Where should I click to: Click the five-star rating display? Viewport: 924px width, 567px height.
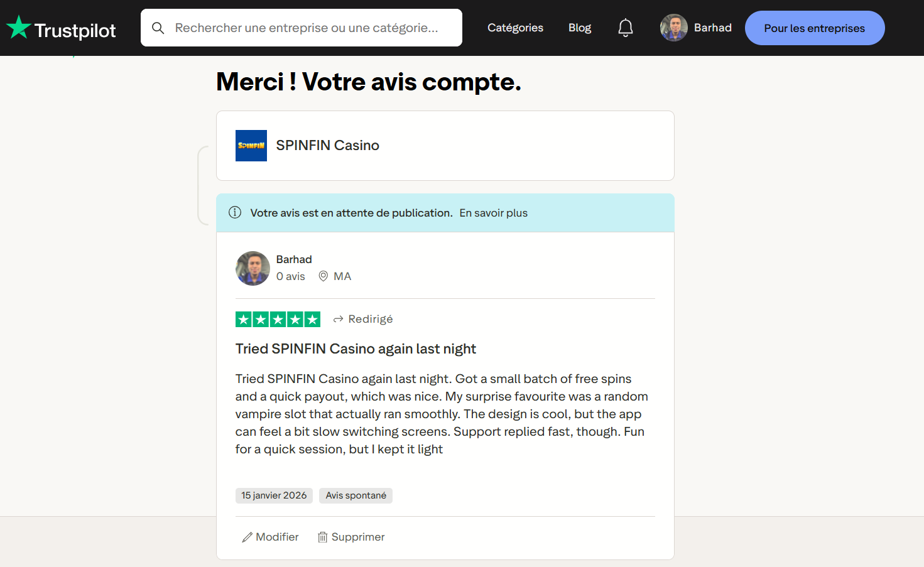point(278,319)
